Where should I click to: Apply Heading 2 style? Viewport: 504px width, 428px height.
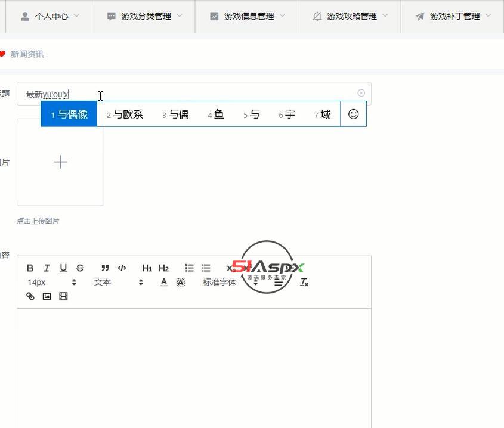point(163,268)
